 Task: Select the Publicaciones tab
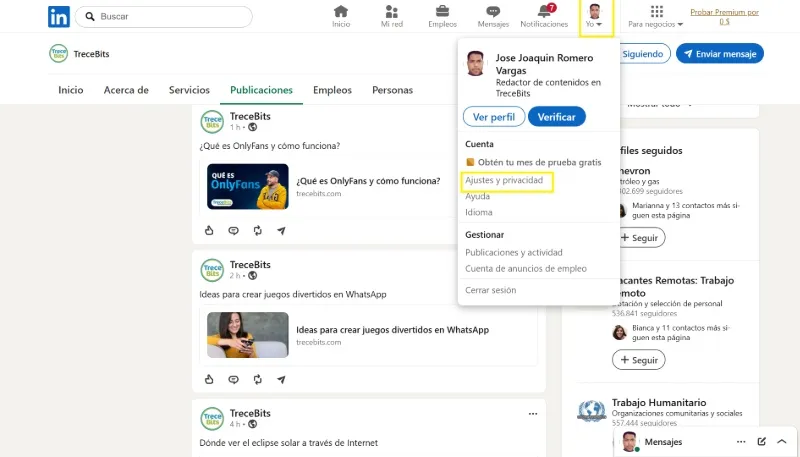[261, 90]
